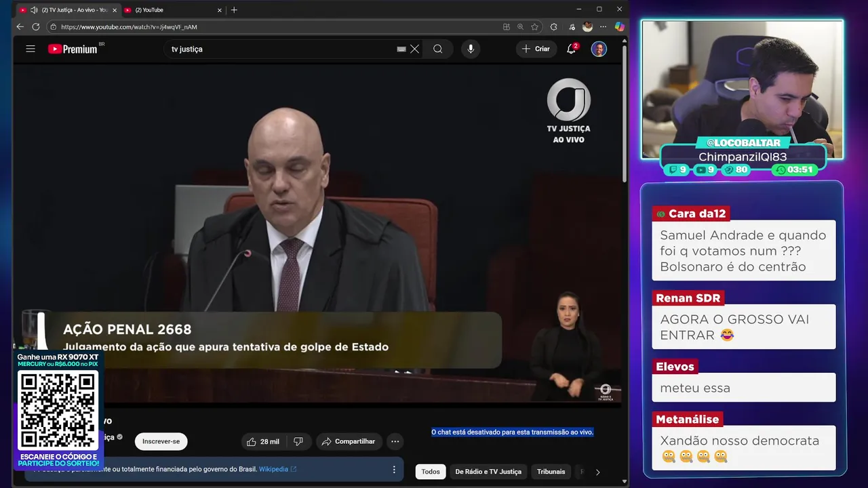Mute the TV Justiça tab audio
The height and width of the screenshot is (488, 868).
[34, 10]
